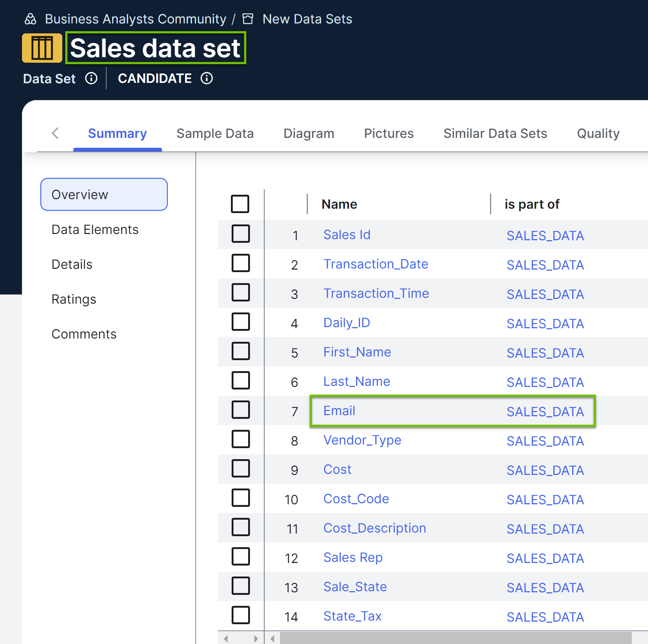Open the info tooltip next to Data Set
648x644 pixels.
point(91,78)
